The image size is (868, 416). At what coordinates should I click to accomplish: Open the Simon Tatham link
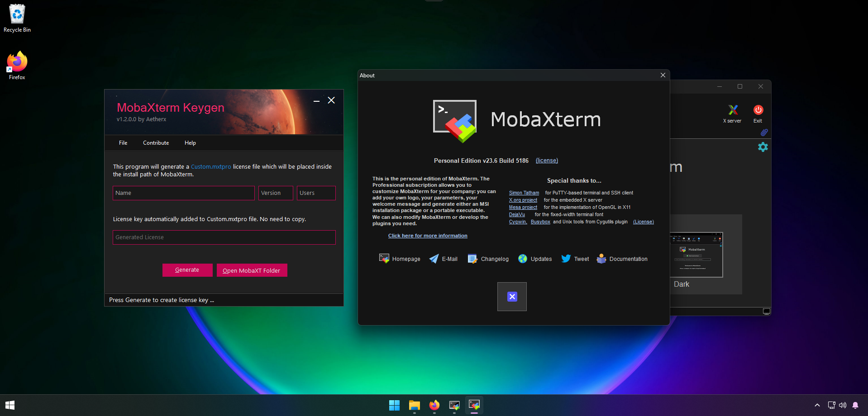coord(524,193)
